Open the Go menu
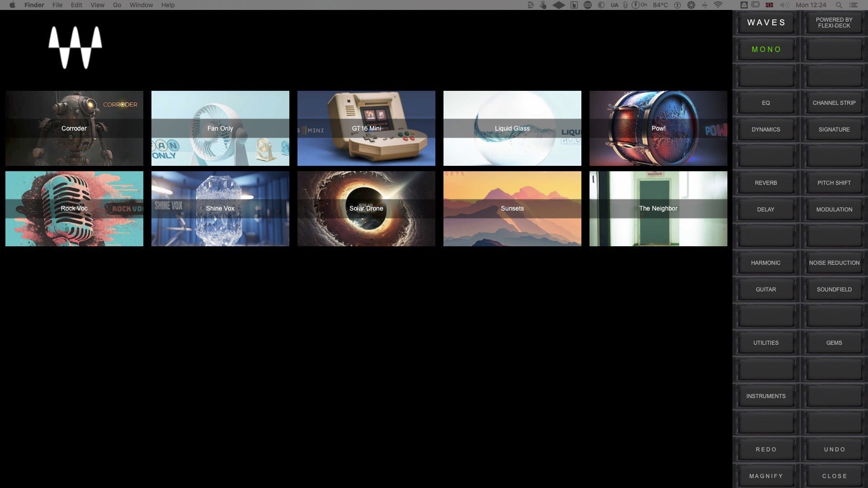The image size is (868, 488). pos(117,5)
